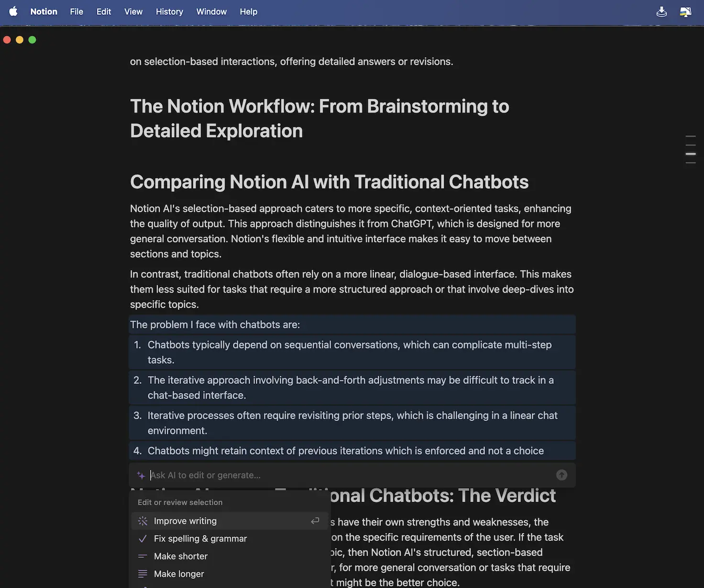This screenshot has height=588, width=704.
Task: Open the File menu
Action: point(77,11)
